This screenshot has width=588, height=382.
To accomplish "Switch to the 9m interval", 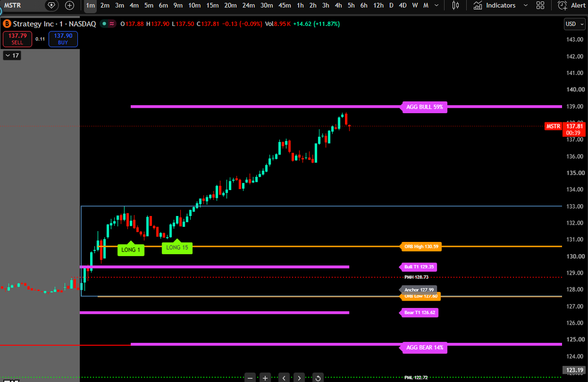I will [178, 5].
